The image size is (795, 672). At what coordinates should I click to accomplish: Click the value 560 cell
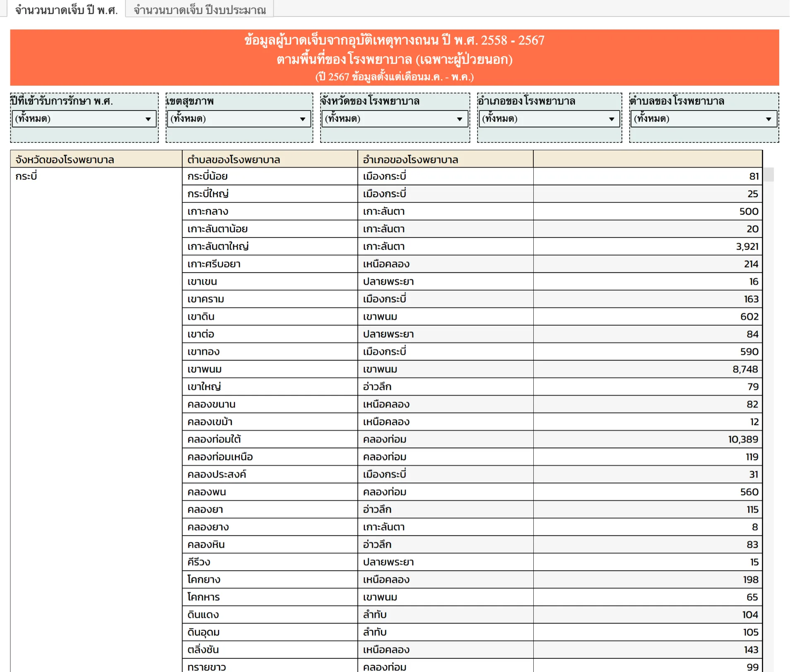click(648, 492)
